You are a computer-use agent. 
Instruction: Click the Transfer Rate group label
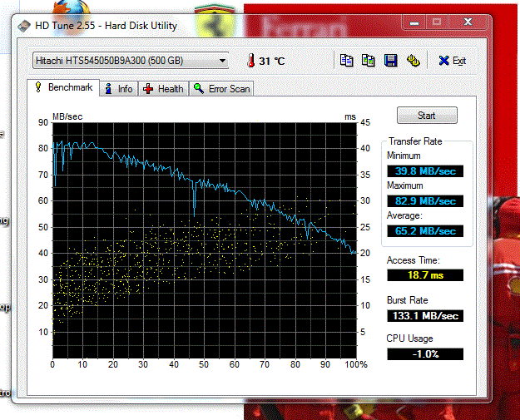(x=415, y=141)
